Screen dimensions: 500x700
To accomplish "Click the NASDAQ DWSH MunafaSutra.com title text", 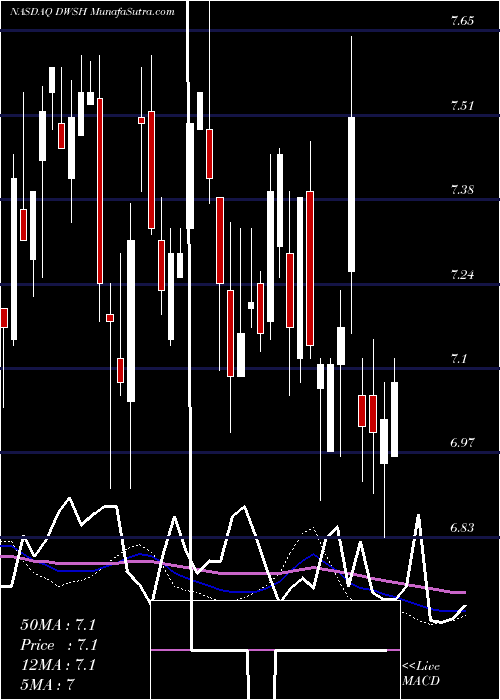I will coord(92,12).
